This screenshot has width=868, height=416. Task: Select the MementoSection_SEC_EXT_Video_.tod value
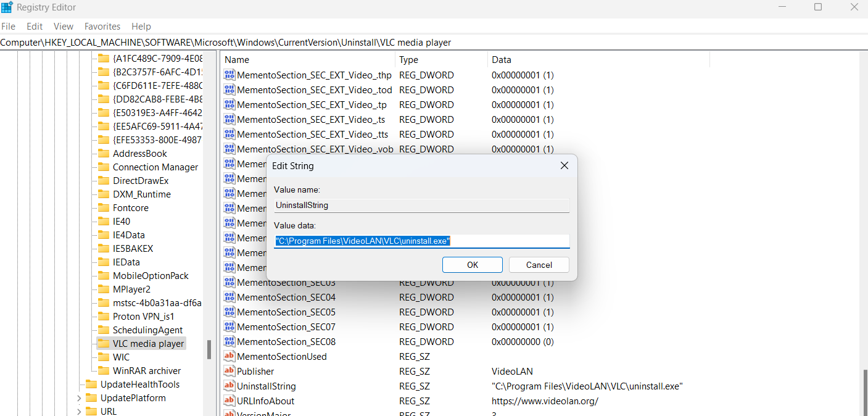click(315, 90)
